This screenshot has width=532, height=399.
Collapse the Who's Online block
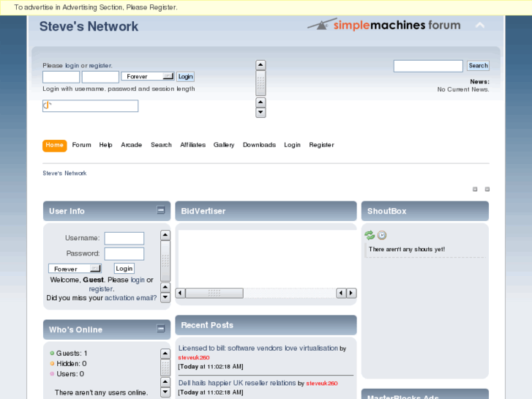point(161,329)
